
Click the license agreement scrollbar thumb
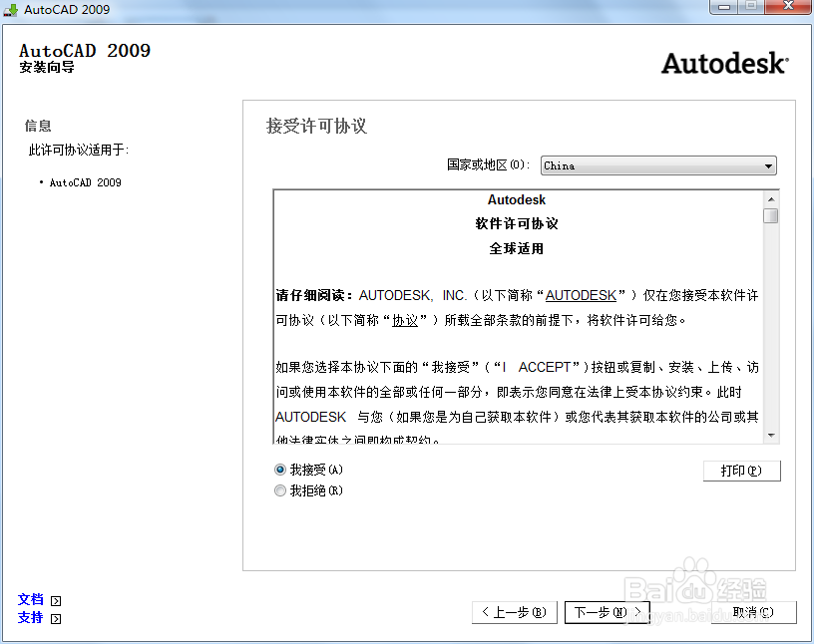tap(771, 215)
